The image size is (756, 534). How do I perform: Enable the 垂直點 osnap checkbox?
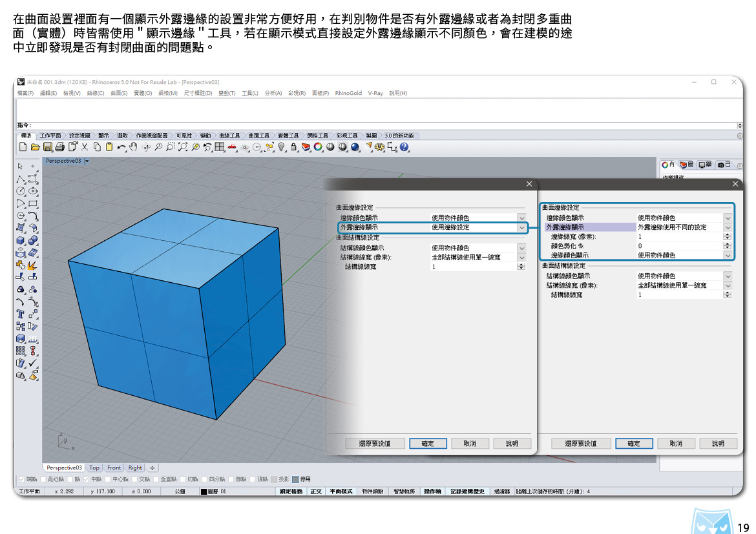(x=156, y=480)
